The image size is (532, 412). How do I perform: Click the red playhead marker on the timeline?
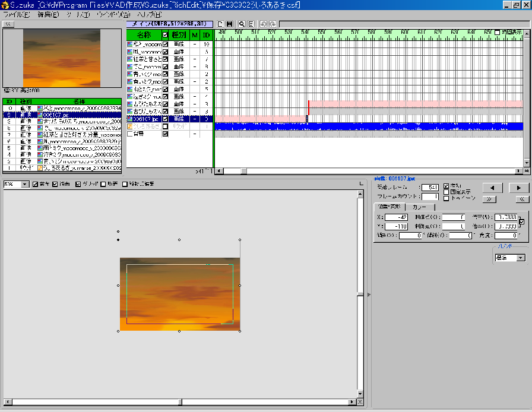point(308,107)
